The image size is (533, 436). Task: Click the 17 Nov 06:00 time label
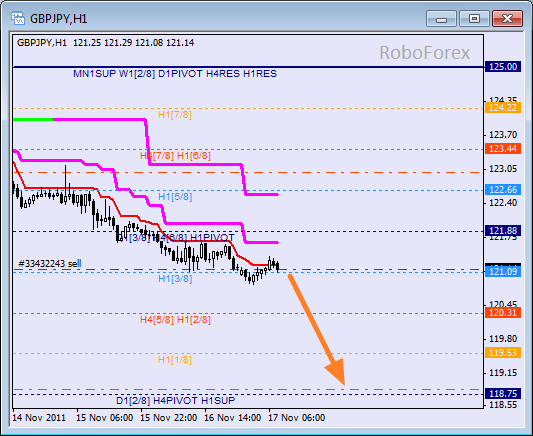[297, 418]
